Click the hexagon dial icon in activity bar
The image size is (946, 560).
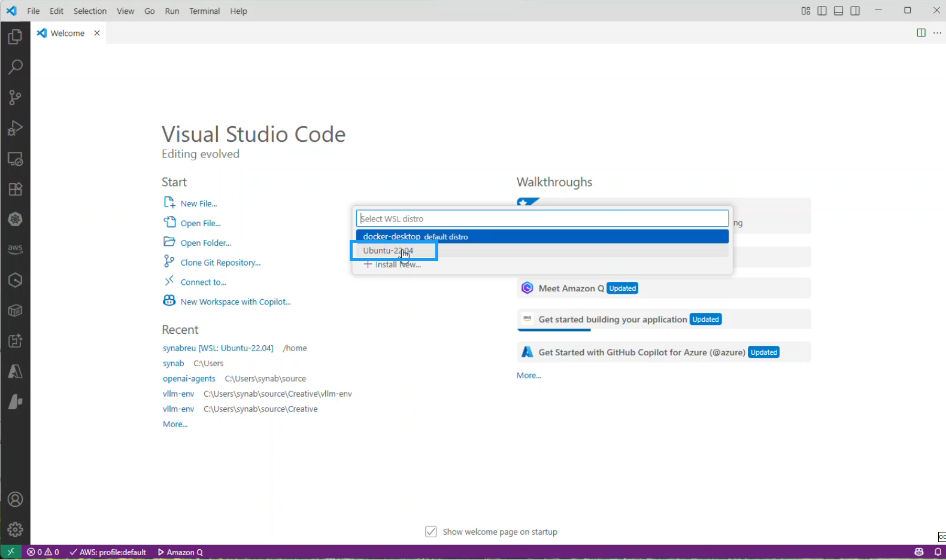pyautogui.click(x=15, y=280)
